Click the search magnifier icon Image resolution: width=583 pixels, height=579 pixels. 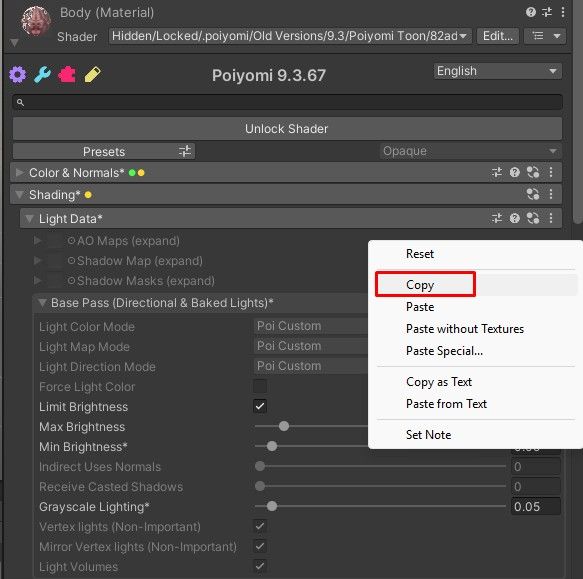pyautogui.click(x=20, y=102)
